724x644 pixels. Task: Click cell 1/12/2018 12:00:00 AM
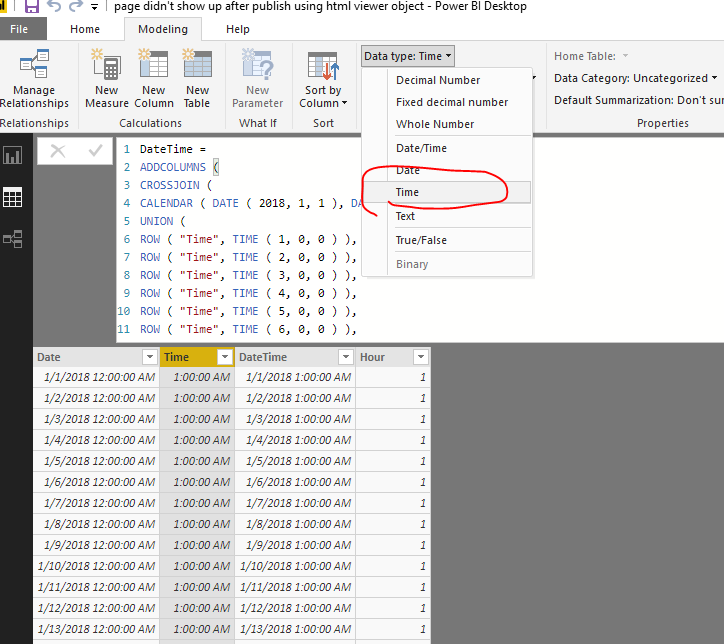point(97,608)
